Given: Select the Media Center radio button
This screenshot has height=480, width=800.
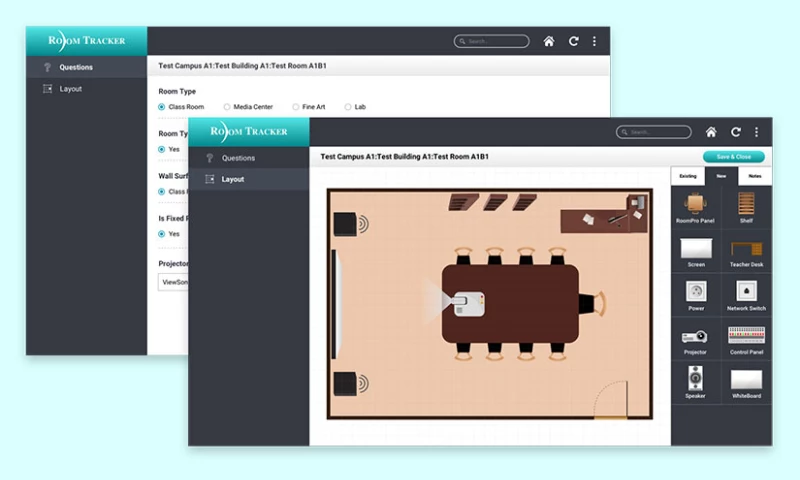Looking at the screenshot, I should pos(227,106).
